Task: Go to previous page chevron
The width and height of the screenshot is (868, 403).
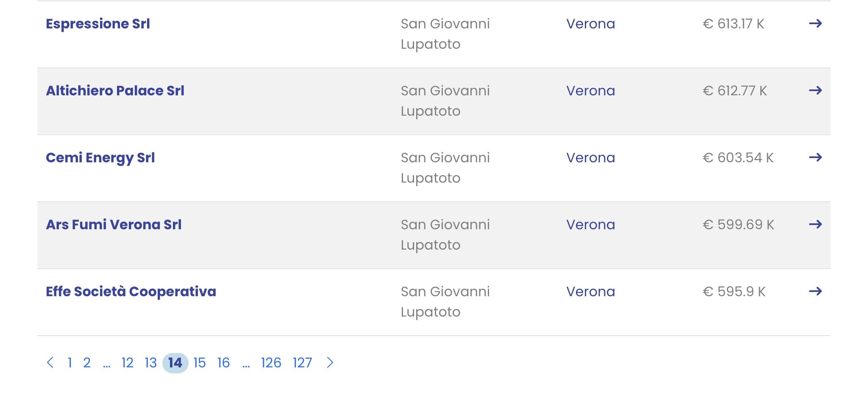Action: pos(50,363)
